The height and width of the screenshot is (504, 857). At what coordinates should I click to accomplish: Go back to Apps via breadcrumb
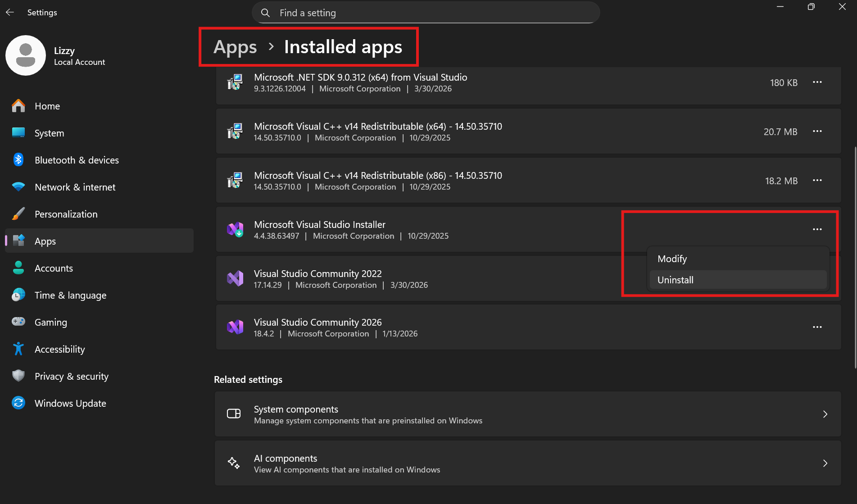[x=235, y=47]
